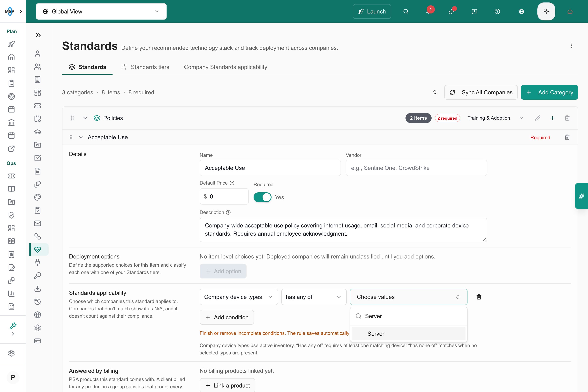Open the feedback message icon in header
The height and width of the screenshot is (392, 588).
[x=474, y=11]
